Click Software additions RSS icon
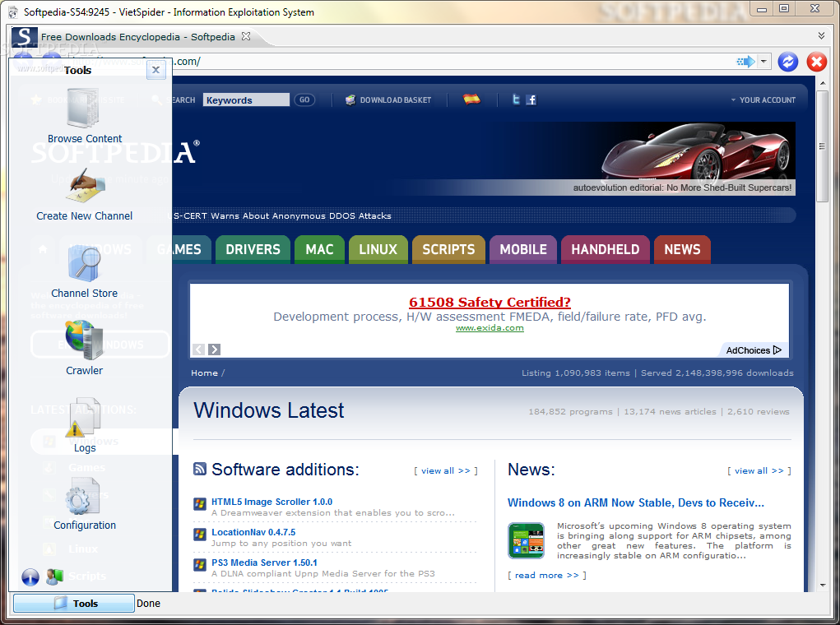Image resolution: width=840 pixels, height=625 pixels. [200, 469]
